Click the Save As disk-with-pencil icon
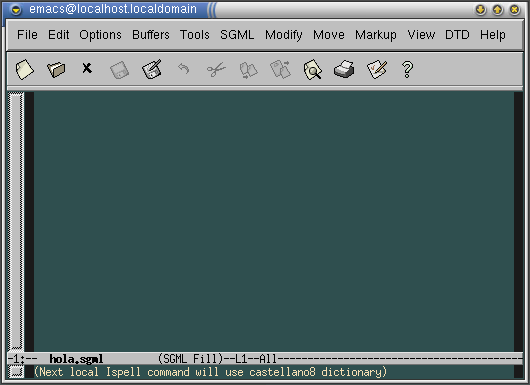Image resolution: width=530 pixels, height=385 pixels. click(x=152, y=69)
